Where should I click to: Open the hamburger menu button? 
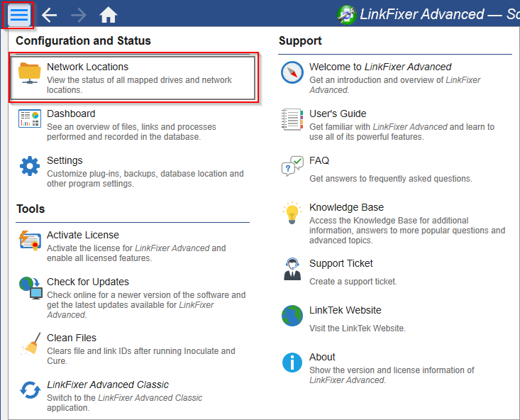pyautogui.click(x=19, y=15)
